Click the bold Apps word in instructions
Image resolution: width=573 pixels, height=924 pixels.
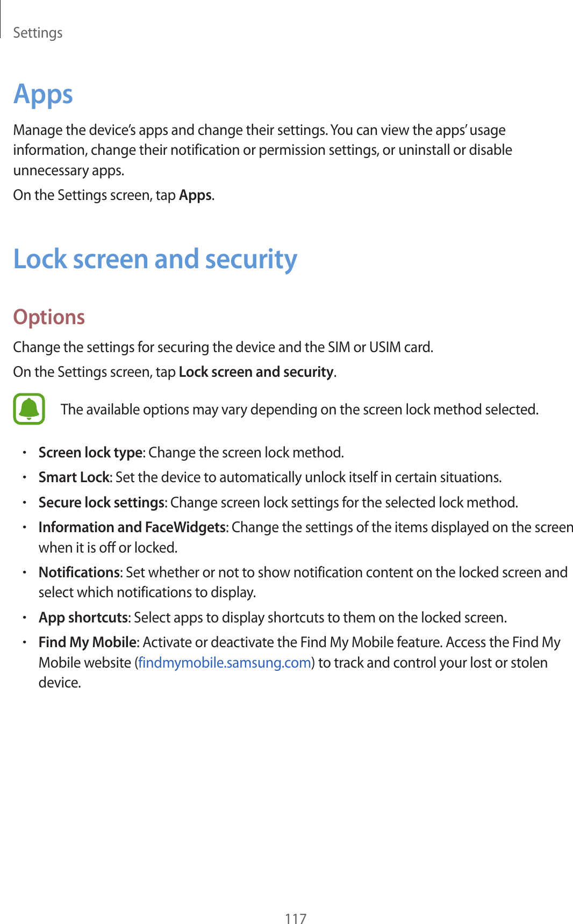[x=195, y=195]
